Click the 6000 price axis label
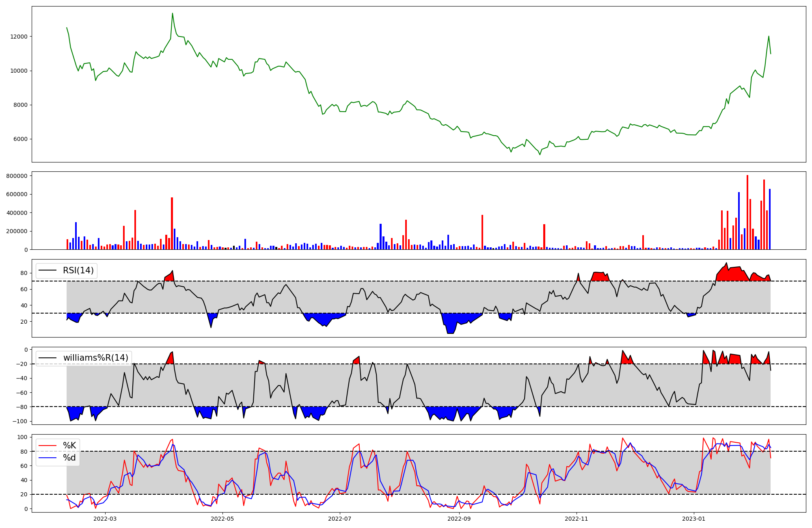The image size is (812, 528). click(x=20, y=139)
